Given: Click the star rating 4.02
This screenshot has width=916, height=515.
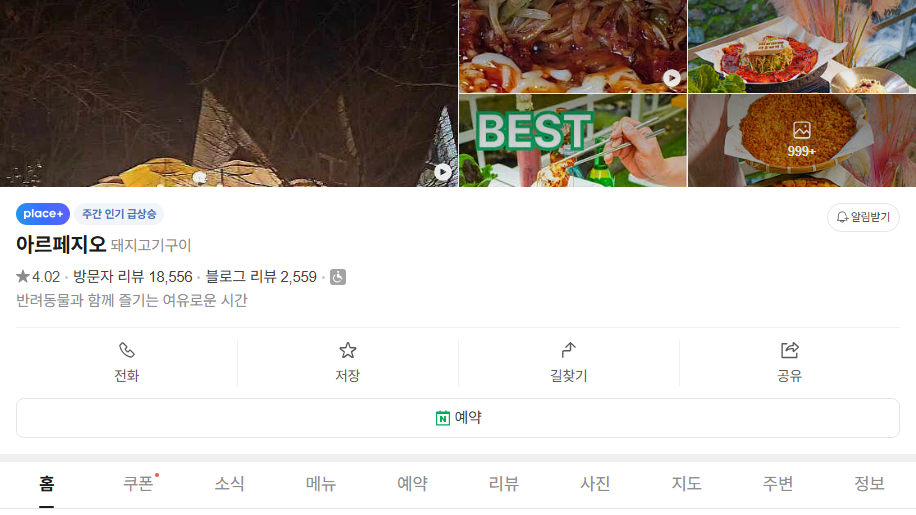Looking at the screenshot, I should (38, 277).
